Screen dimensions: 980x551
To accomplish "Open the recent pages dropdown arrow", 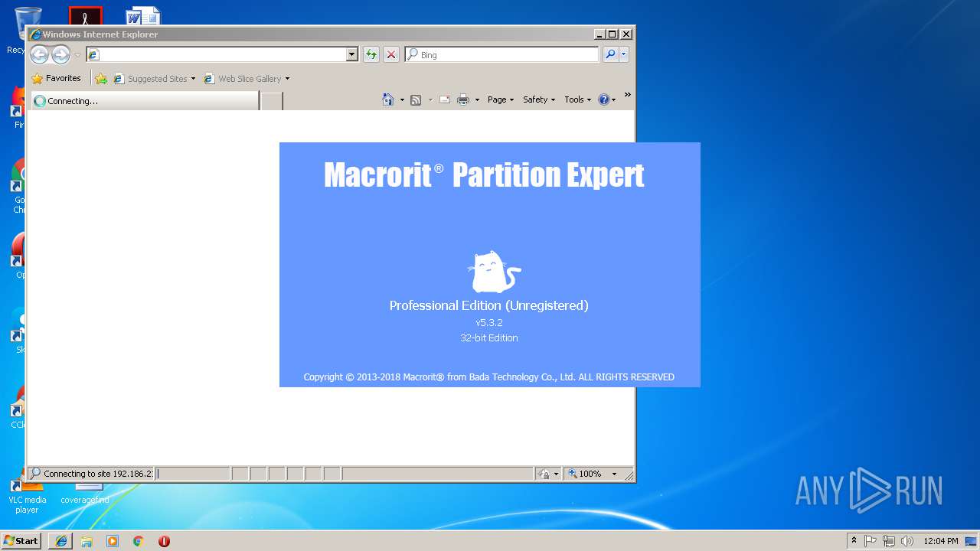I will click(77, 55).
